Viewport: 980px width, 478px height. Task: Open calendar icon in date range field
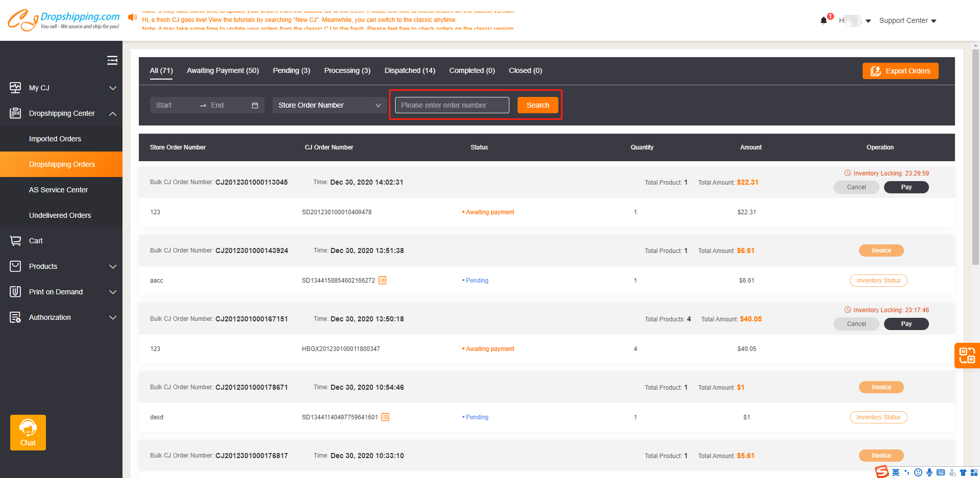tap(255, 105)
